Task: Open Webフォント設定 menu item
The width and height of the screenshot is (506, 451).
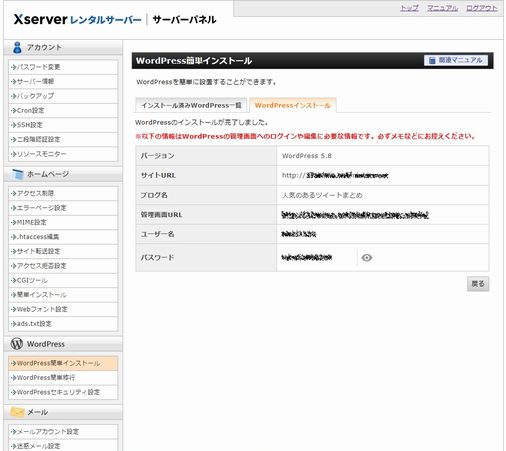Action: point(63,309)
